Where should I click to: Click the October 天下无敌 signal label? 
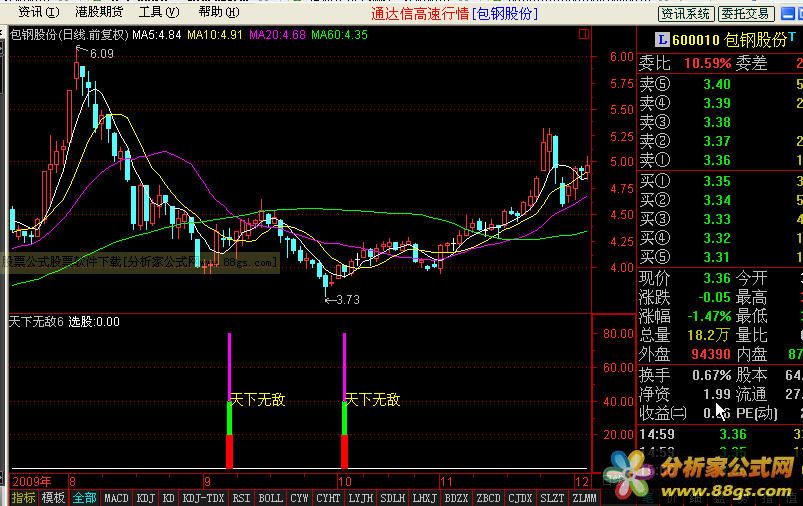pos(373,399)
